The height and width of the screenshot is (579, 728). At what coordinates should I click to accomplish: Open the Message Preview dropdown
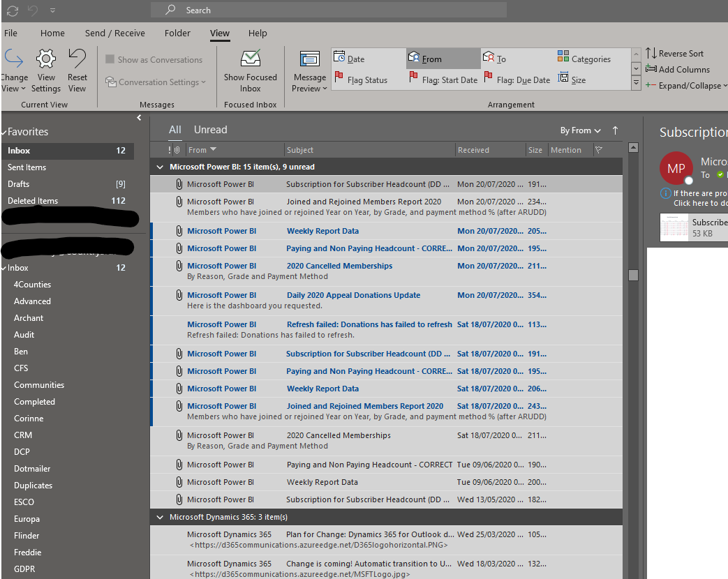point(310,70)
